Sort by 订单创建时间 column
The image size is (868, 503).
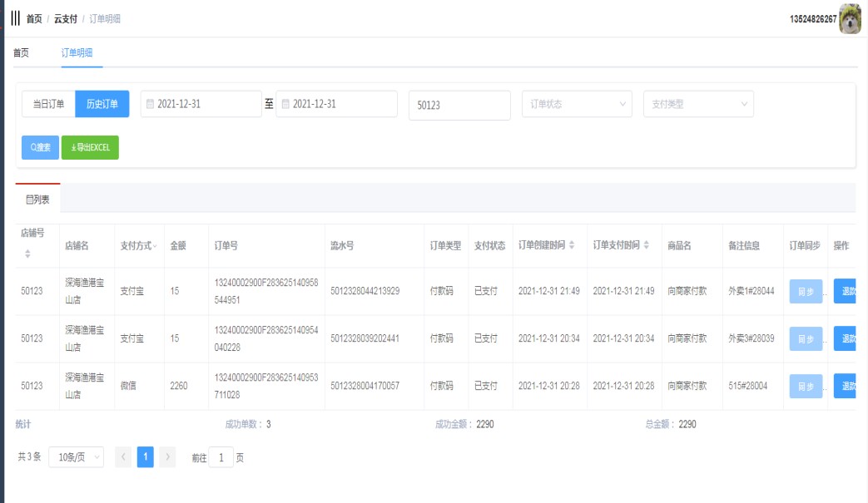point(572,245)
